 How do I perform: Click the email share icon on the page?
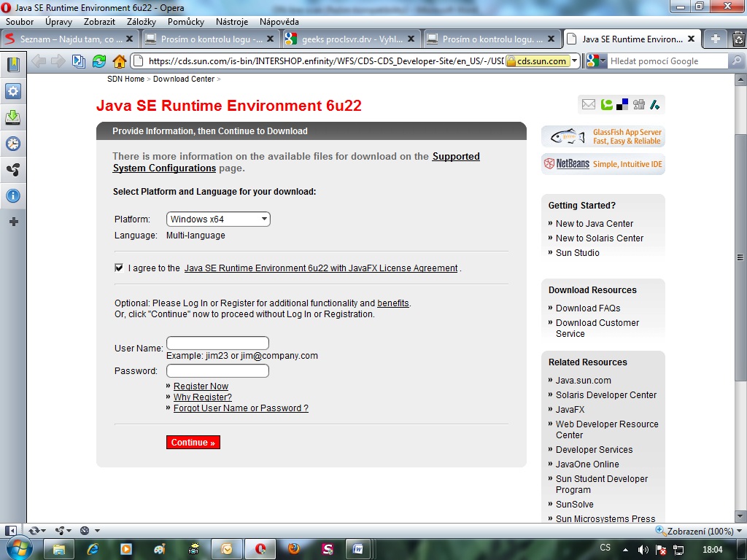coord(589,104)
